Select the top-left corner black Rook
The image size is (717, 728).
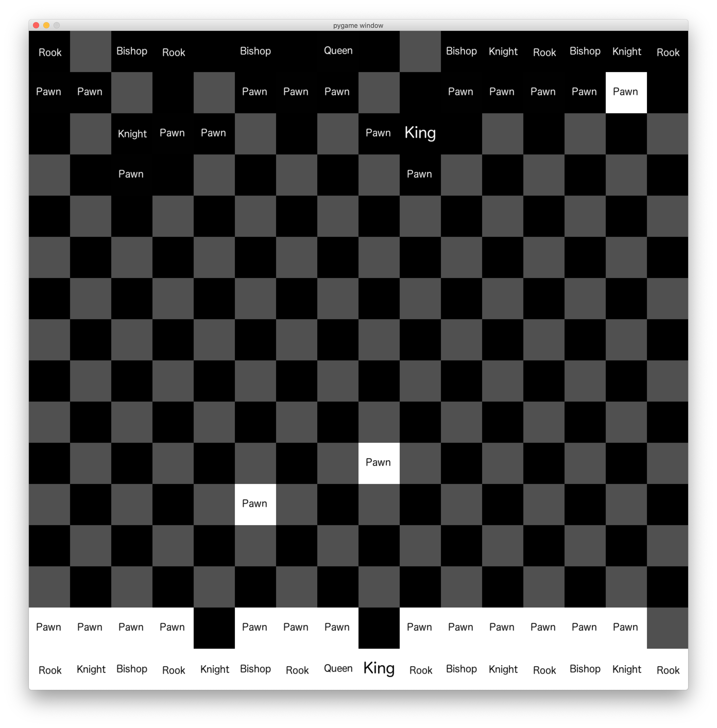click(x=50, y=52)
